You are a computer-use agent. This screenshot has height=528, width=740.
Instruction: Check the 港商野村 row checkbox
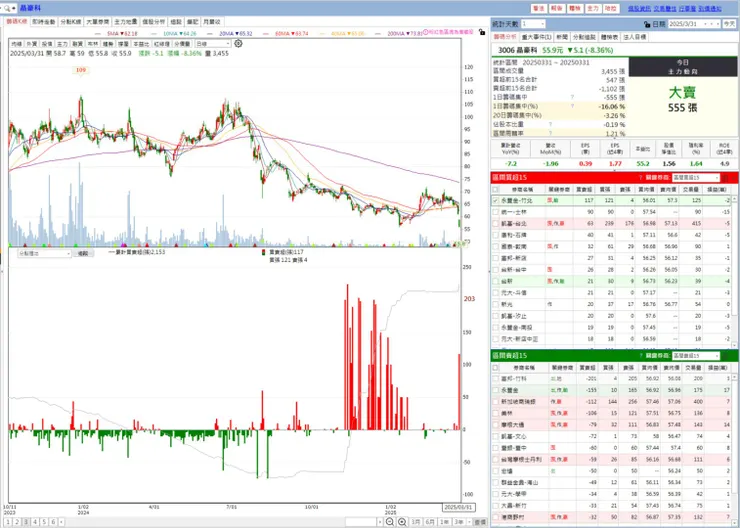(495, 517)
